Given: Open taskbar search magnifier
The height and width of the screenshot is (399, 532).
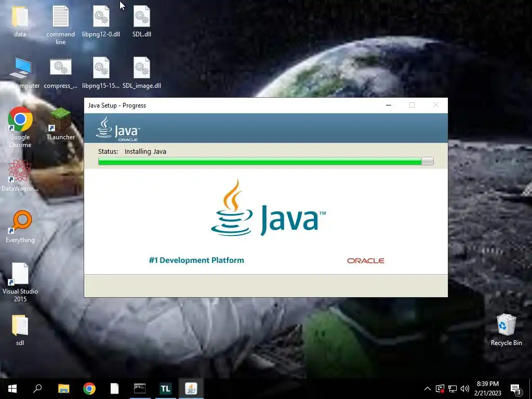Looking at the screenshot, I should coord(37,389).
